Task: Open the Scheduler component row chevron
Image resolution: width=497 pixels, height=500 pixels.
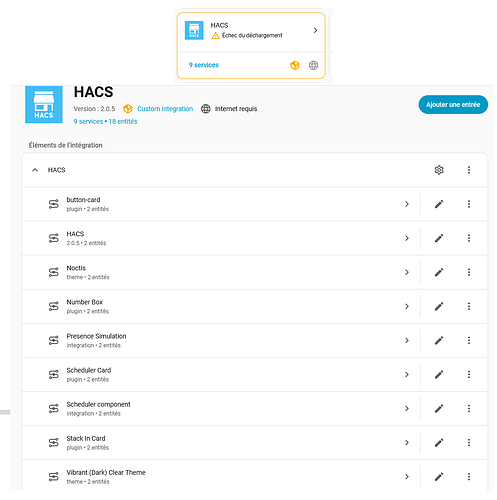Action: pyautogui.click(x=407, y=409)
